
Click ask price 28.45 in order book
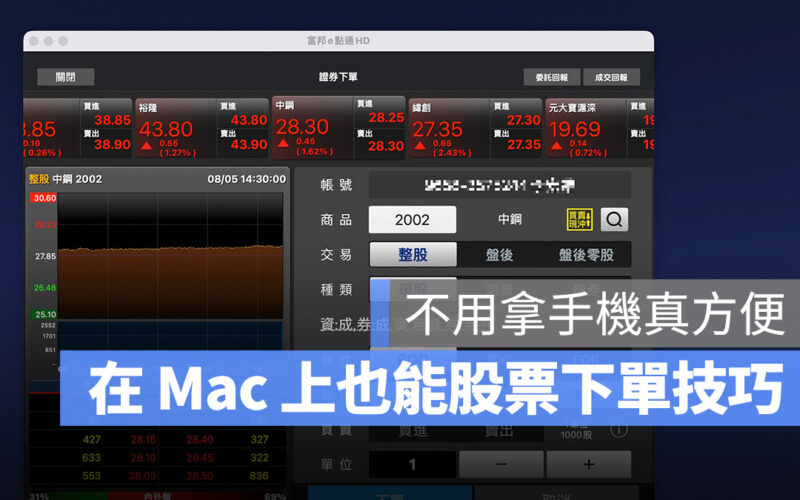[x=199, y=458]
